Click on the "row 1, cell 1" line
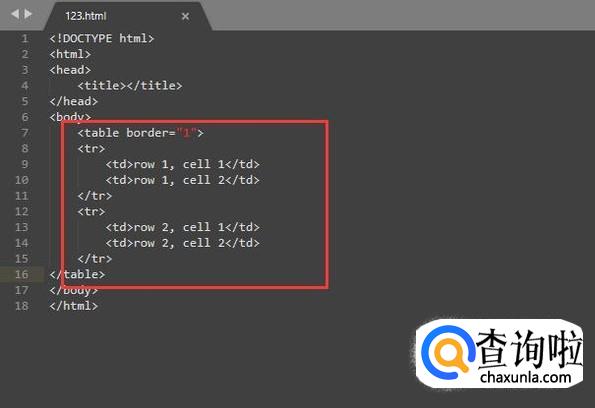The height and width of the screenshot is (408, 595). click(x=183, y=164)
